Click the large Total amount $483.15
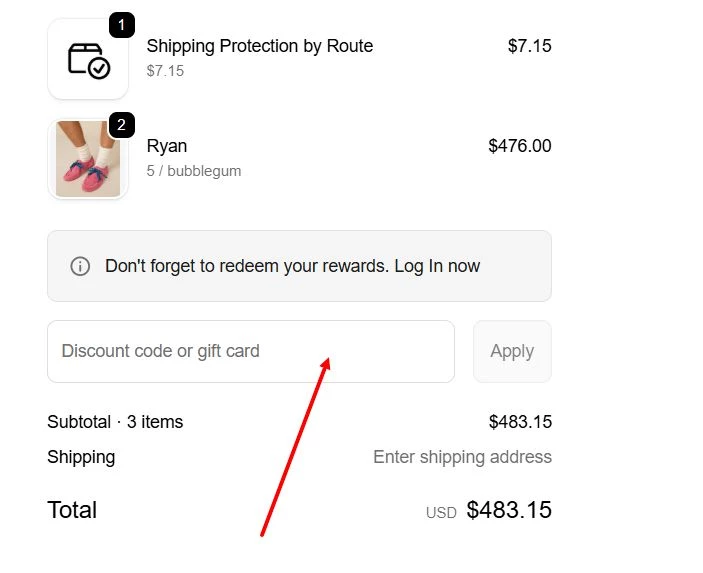 click(x=509, y=510)
